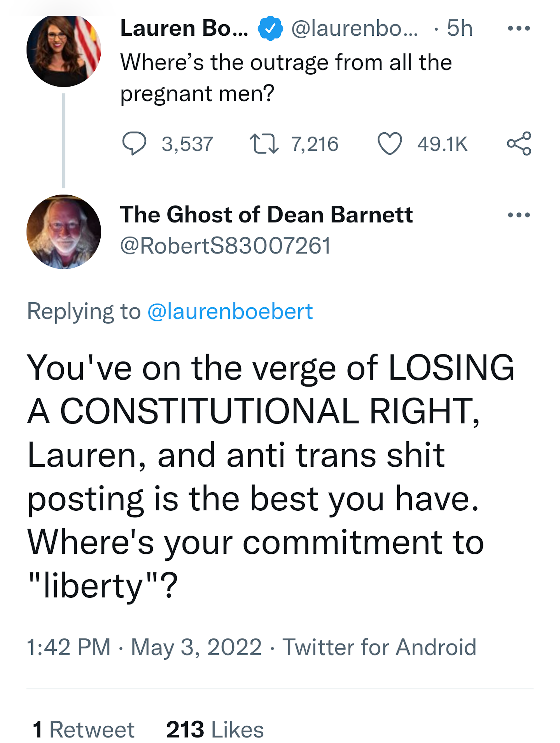Open three-dot menu on Lauren's tweet
The width and height of the screenshot is (560, 743).
click(x=519, y=28)
